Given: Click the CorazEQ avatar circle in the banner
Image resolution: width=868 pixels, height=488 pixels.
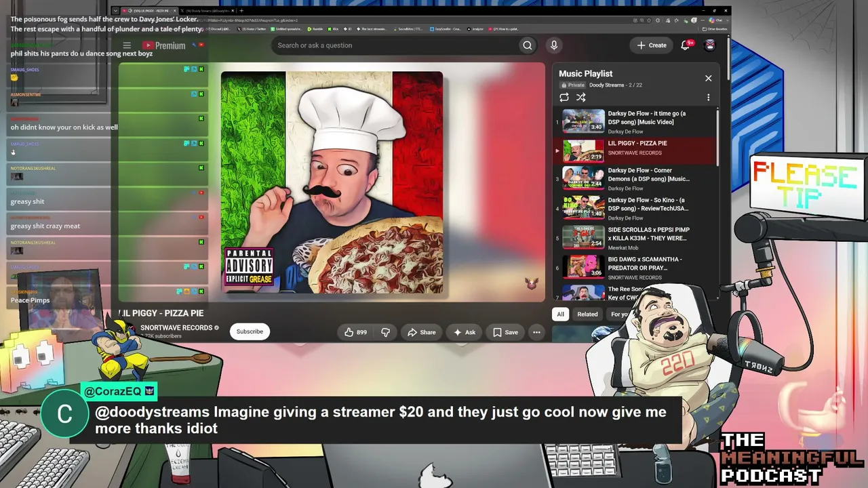Looking at the screenshot, I should click(64, 414).
